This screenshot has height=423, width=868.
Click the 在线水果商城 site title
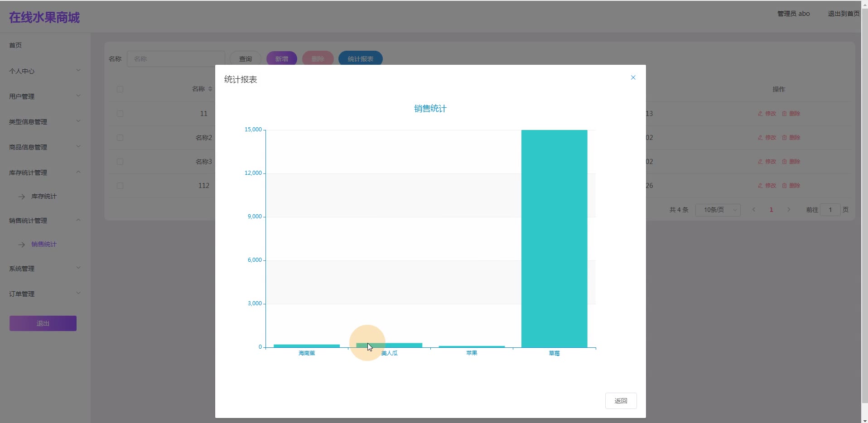pos(44,18)
